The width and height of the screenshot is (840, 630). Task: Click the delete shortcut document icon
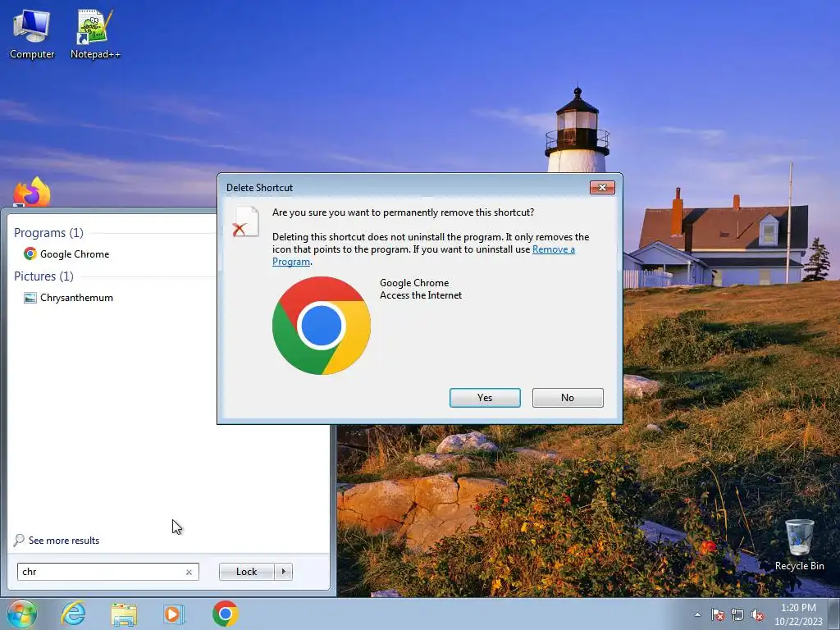(246, 221)
